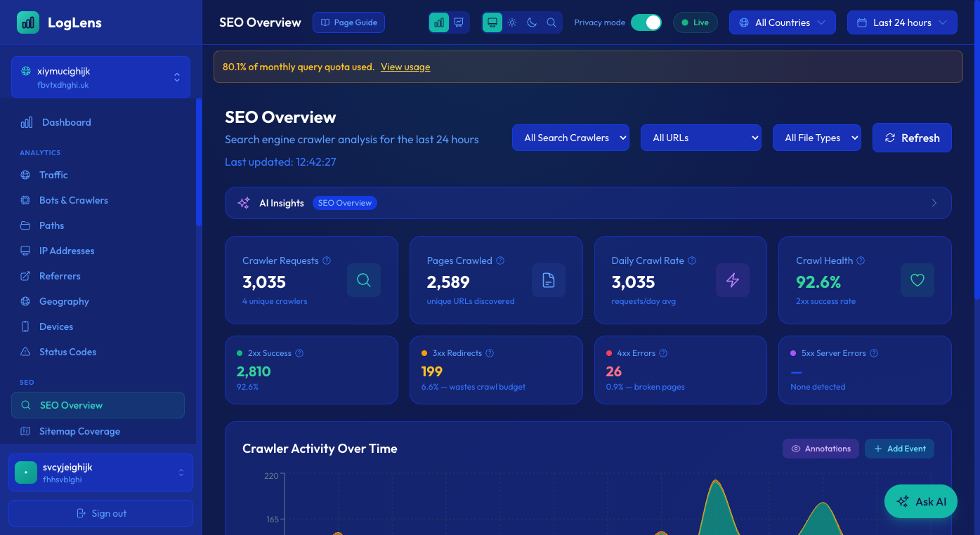Click the Live status indicator

tap(695, 22)
